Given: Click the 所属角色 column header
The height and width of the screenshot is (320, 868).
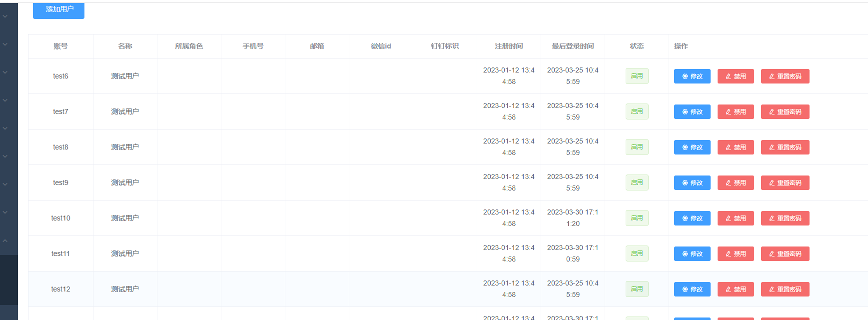Looking at the screenshot, I should point(189,46).
